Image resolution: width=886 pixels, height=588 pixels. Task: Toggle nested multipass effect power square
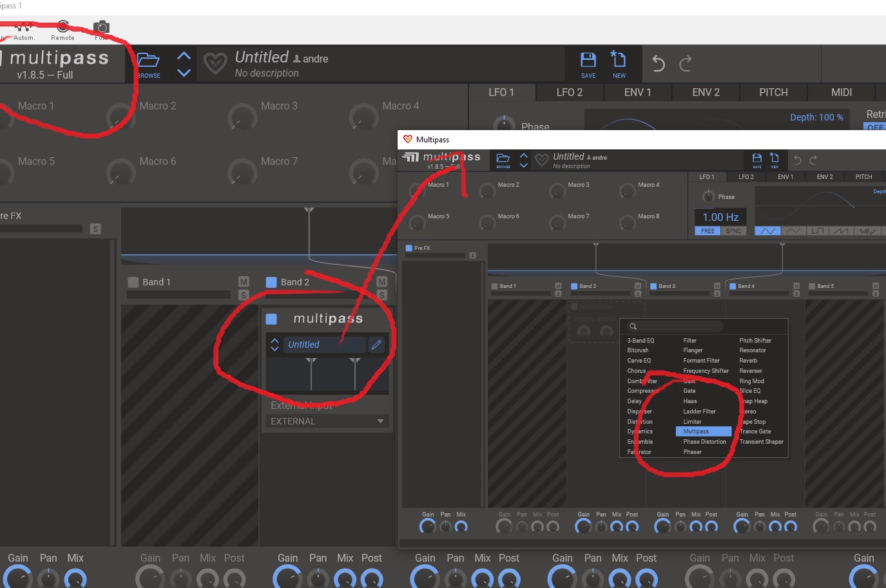(271, 319)
